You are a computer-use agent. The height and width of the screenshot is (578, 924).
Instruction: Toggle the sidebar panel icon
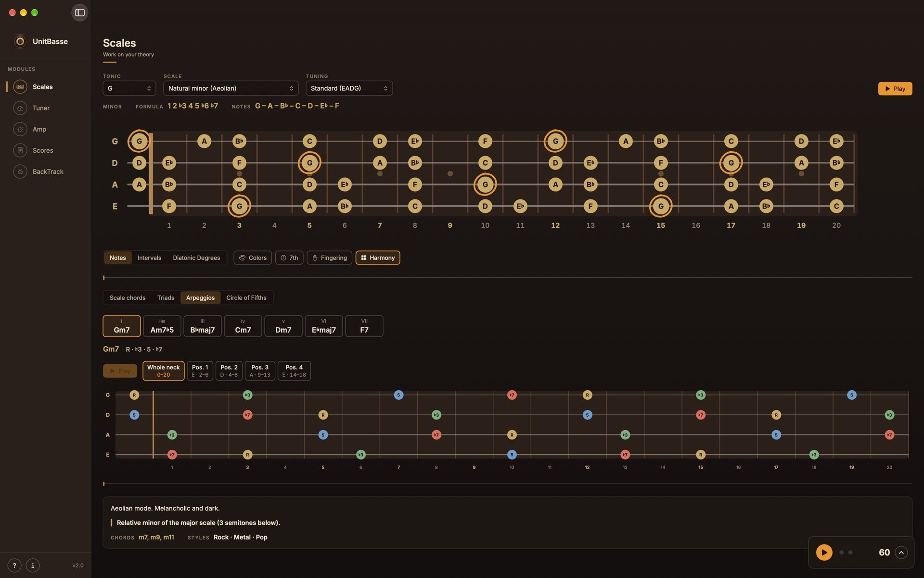pyautogui.click(x=80, y=13)
